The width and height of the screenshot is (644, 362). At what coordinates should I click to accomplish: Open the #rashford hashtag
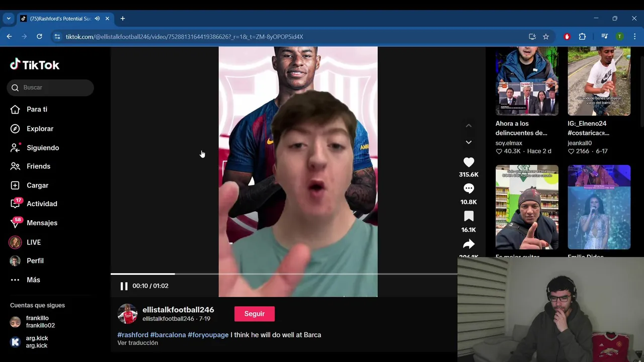tap(133, 335)
